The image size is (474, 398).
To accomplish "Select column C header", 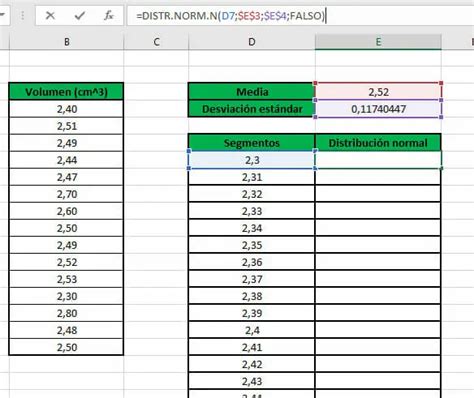I will 156,42.
